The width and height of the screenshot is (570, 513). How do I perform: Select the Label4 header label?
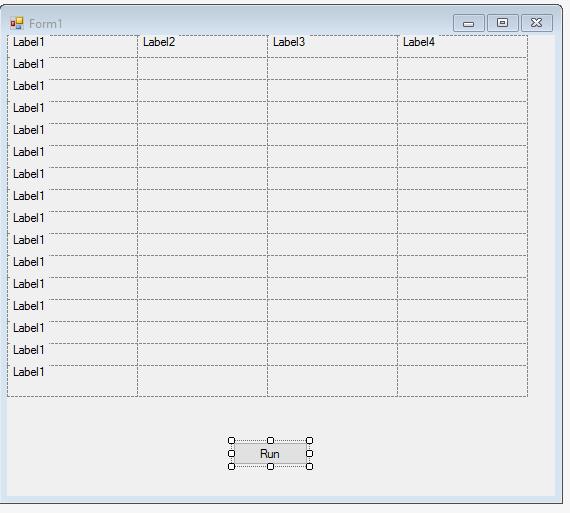tap(419, 42)
